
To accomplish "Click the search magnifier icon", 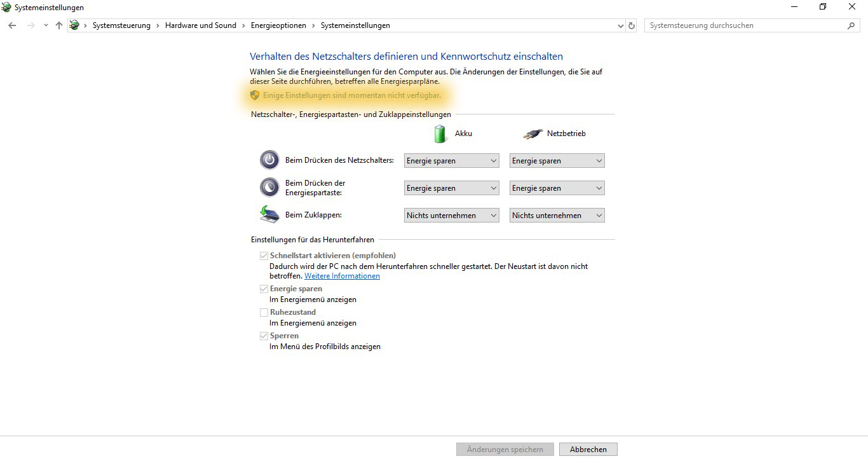I will [x=851, y=25].
